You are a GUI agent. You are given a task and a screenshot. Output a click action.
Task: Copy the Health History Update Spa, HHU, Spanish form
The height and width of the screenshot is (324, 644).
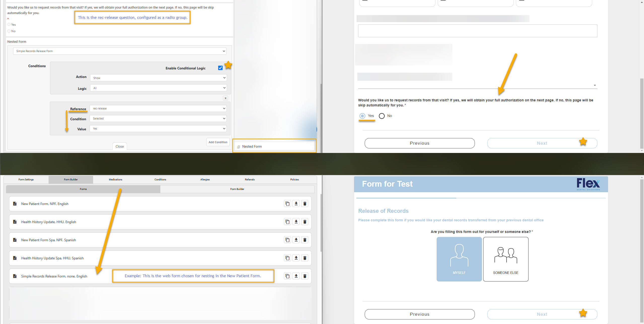287,258
